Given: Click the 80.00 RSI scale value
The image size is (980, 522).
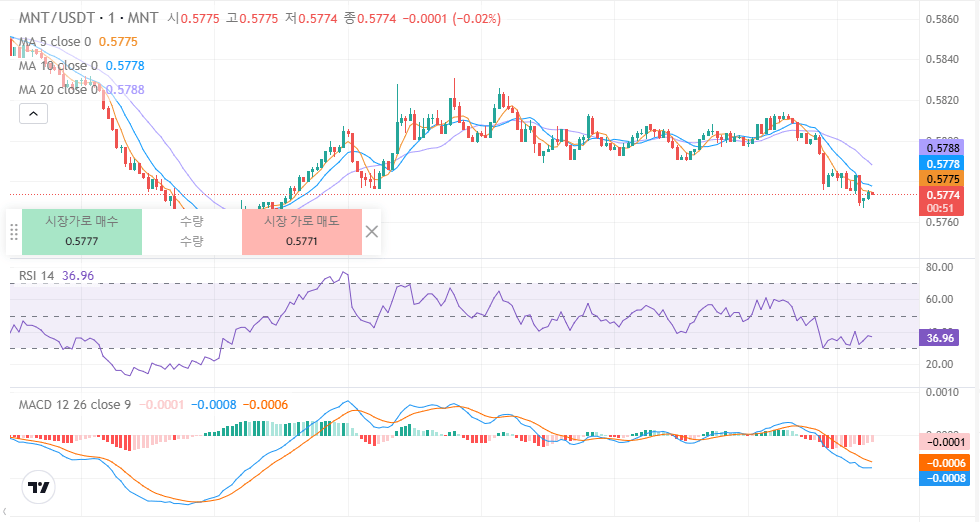Looking at the screenshot, I should click(939, 267).
